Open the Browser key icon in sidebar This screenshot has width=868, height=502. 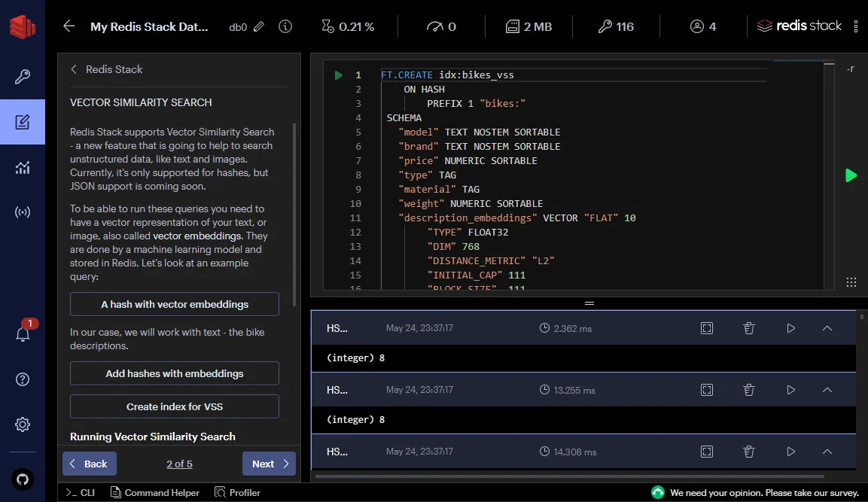point(23,77)
